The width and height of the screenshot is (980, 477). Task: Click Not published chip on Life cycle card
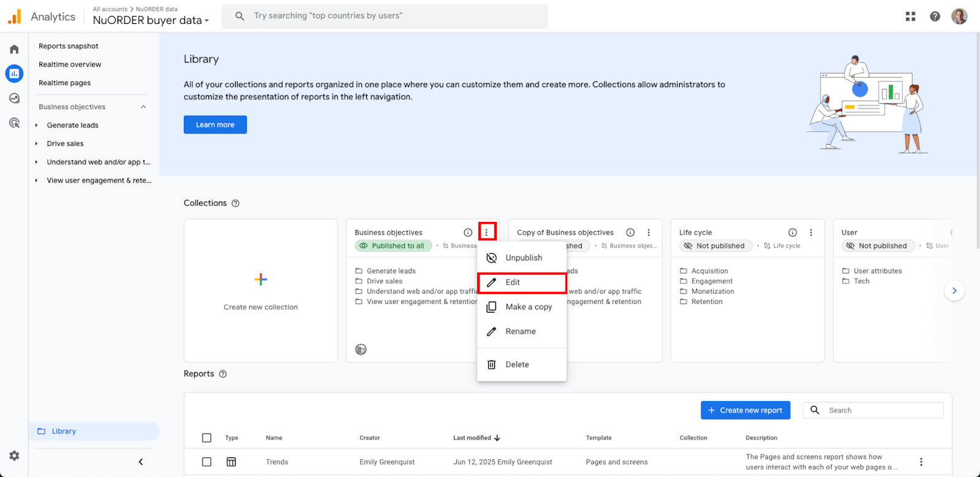point(716,246)
